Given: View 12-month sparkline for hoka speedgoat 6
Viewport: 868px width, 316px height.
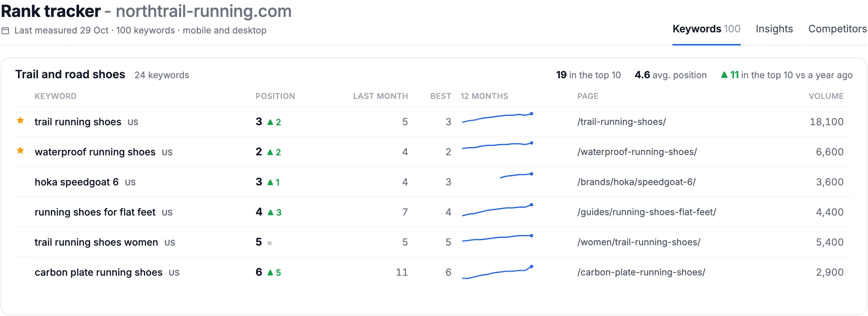Looking at the screenshot, I should 516,175.
